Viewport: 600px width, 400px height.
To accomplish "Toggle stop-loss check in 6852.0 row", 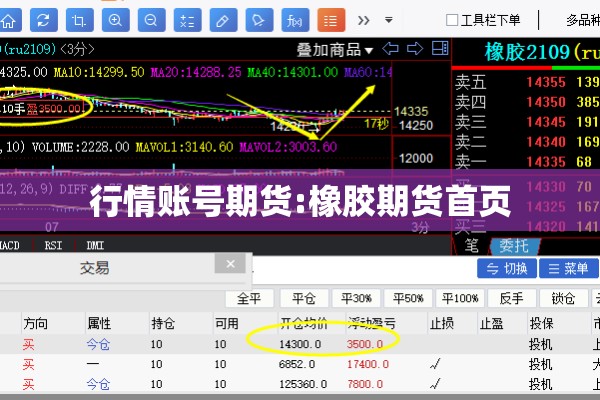I will pos(435,364).
